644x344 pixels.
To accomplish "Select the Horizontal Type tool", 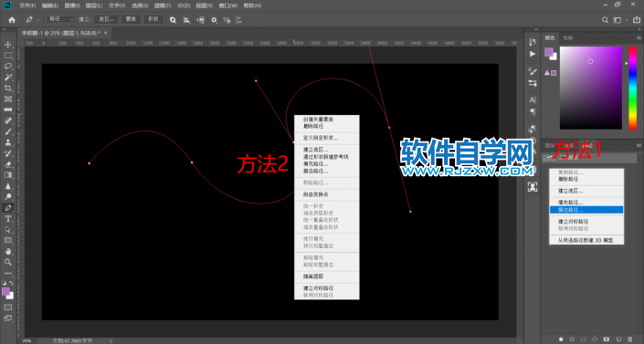I will [x=8, y=219].
